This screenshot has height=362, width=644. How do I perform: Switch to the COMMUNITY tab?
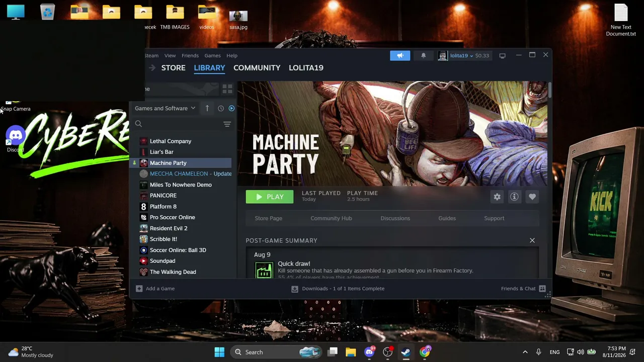pyautogui.click(x=257, y=68)
